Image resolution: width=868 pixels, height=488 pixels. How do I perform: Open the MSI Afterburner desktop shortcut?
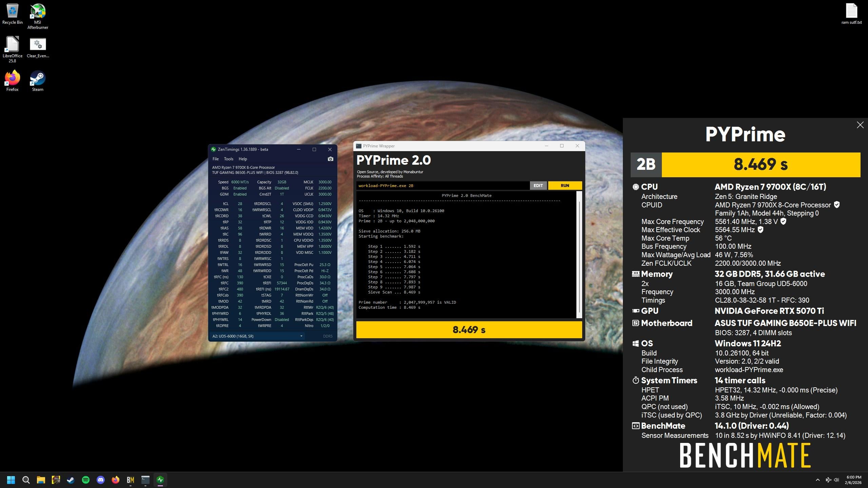pos(38,12)
